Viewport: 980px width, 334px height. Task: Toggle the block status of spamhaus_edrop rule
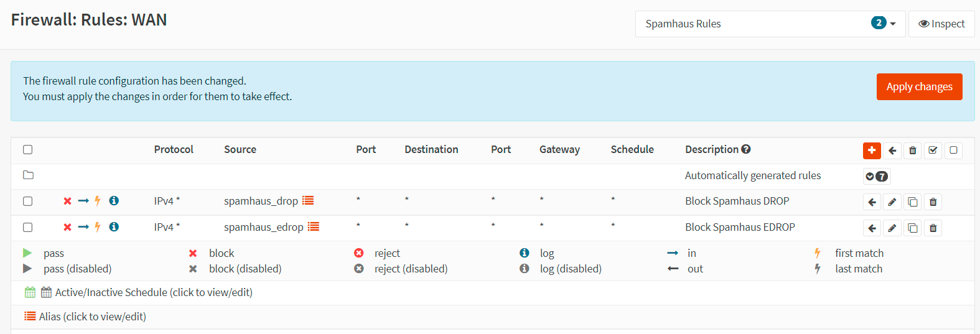(x=67, y=227)
